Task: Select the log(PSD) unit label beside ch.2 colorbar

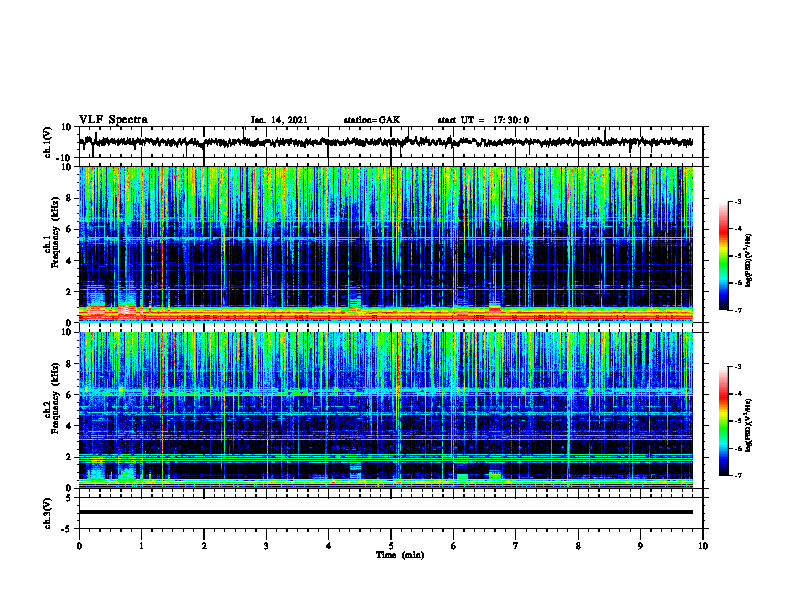Action: pos(749,425)
